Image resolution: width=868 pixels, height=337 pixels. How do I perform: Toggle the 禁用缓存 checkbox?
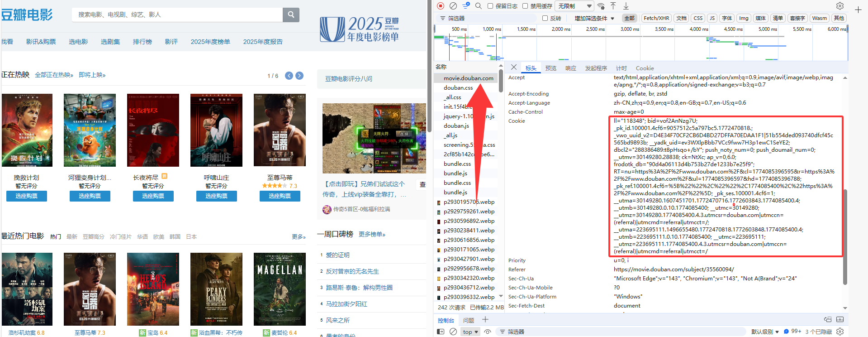pyautogui.click(x=525, y=6)
